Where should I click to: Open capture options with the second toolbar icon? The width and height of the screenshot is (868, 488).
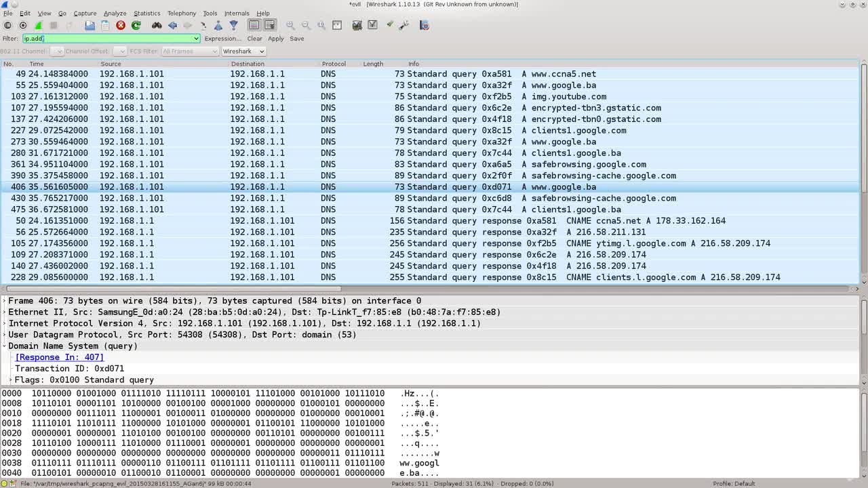[x=22, y=25]
